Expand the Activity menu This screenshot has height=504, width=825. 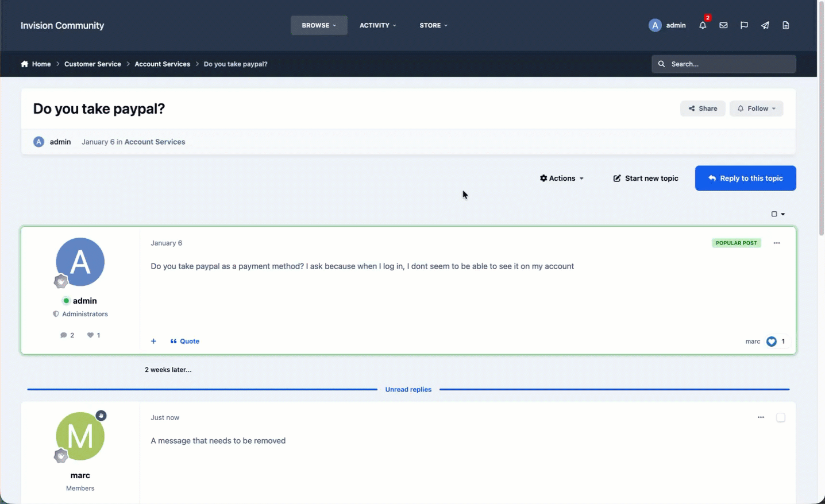pos(377,25)
